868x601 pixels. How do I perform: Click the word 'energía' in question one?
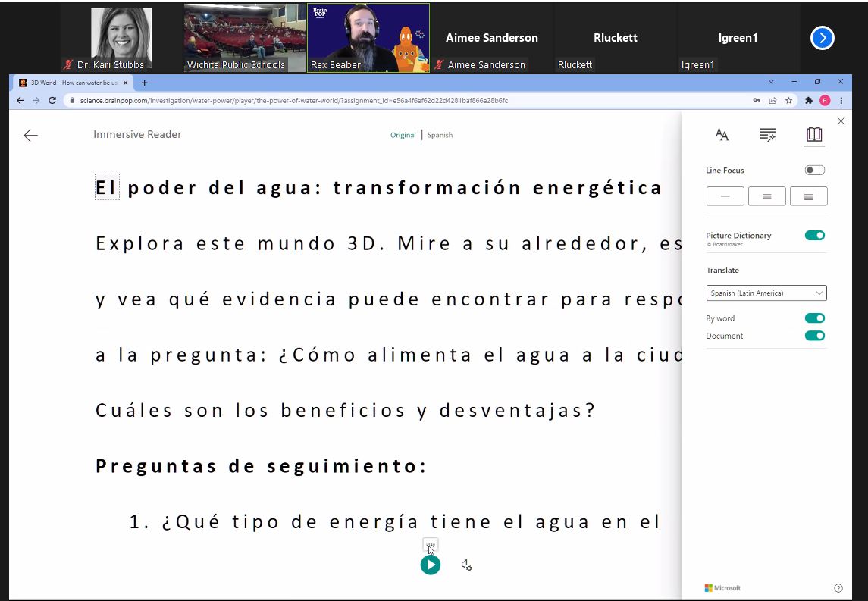(x=374, y=522)
